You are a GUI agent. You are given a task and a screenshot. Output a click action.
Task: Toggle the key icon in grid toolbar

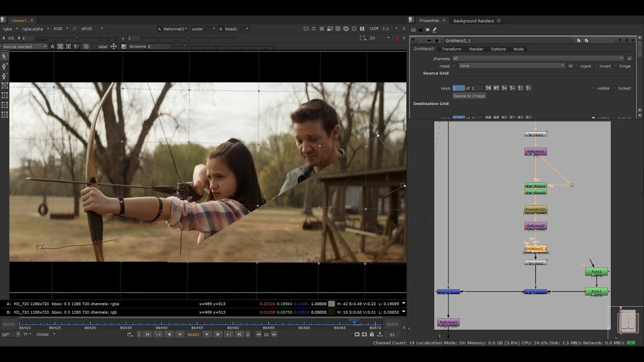[76, 46]
